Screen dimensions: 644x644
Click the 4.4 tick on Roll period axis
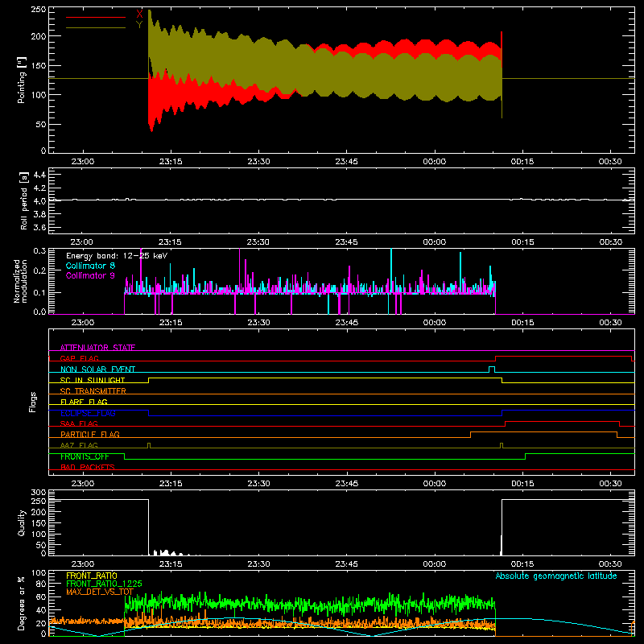(39, 175)
